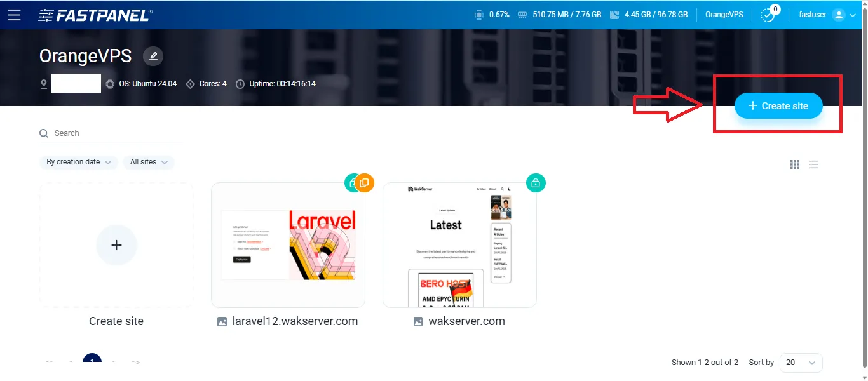Image resolution: width=868 pixels, height=381 pixels.
Task: Open the By creation date sorting dropdown
Action: coord(78,162)
